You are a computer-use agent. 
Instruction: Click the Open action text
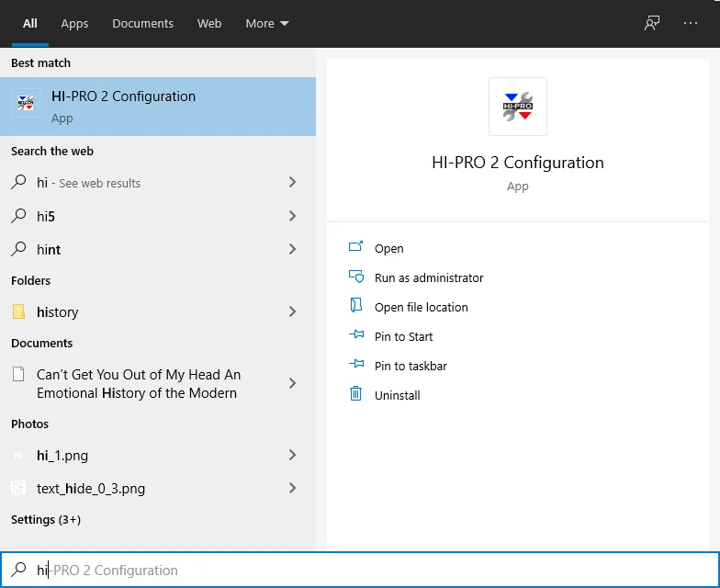click(x=389, y=248)
